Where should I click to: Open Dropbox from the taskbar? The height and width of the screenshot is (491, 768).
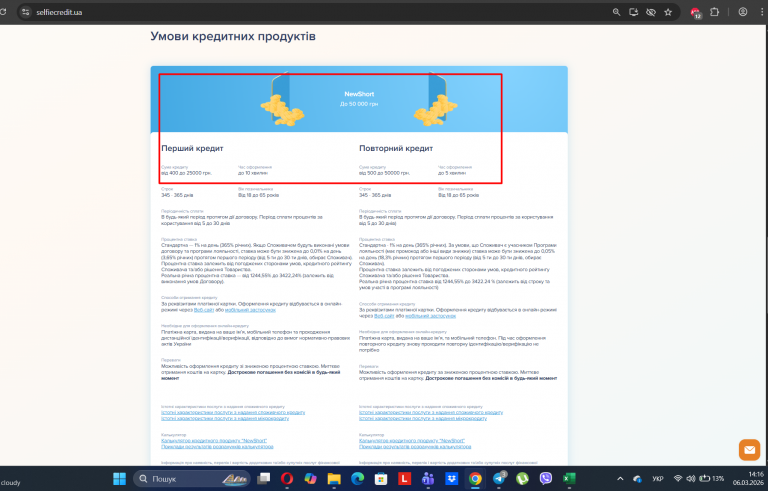[x=452, y=479]
